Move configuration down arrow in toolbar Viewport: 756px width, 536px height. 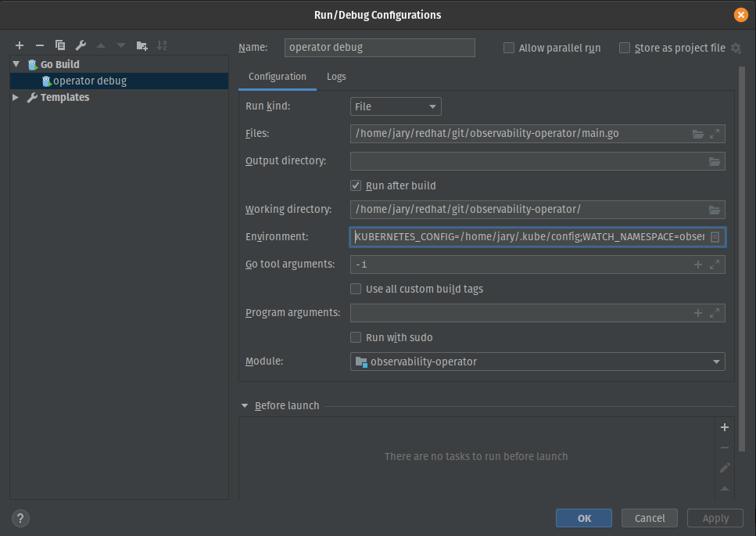click(121, 45)
